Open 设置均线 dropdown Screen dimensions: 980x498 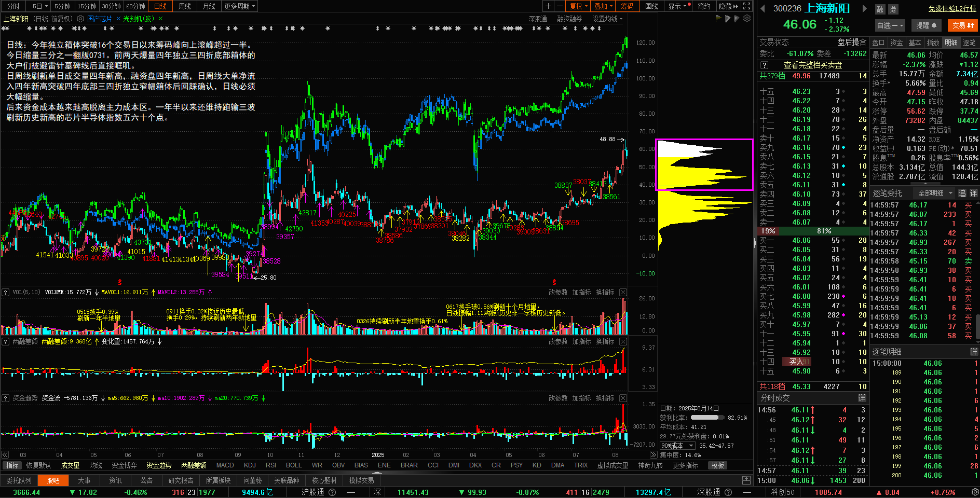[607, 19]
